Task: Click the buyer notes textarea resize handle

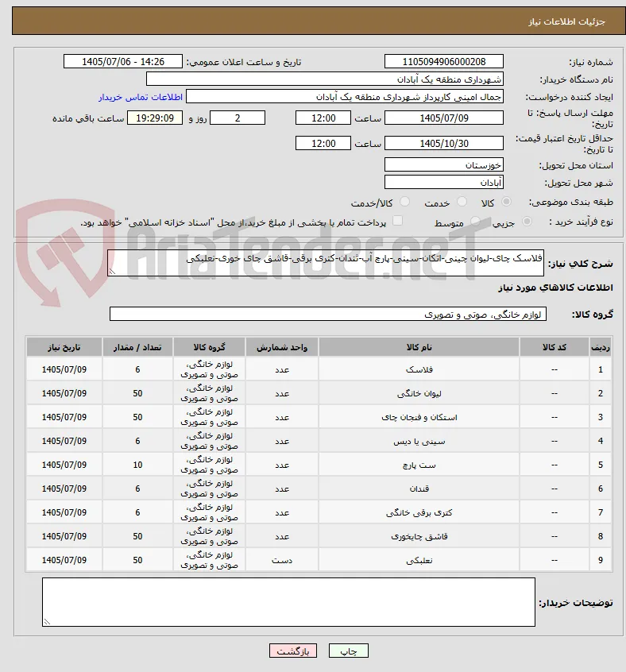Action: coord(47,621)
